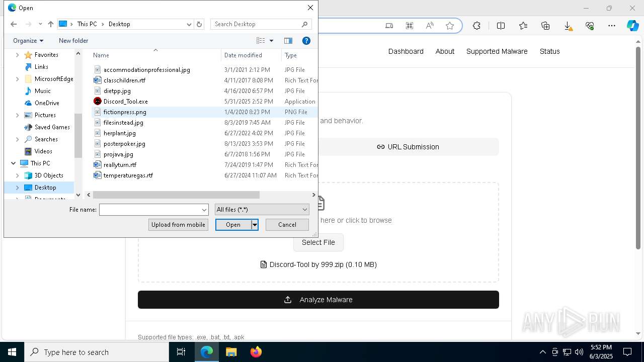Open the view options dropdown arrow
The image size is (644, 362).
coord(271,41)
